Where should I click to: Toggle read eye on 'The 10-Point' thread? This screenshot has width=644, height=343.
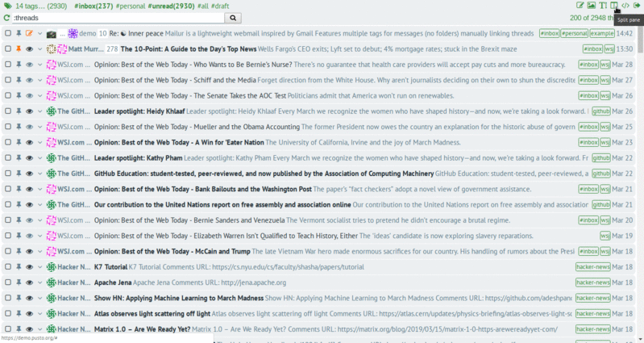pos(29,49)
